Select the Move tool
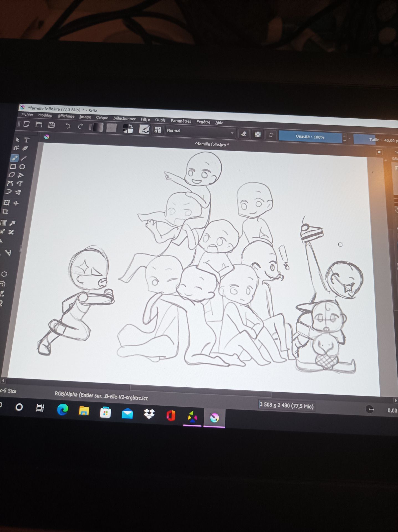The width and height of the screenshot is (398, 532). point(16,203)
